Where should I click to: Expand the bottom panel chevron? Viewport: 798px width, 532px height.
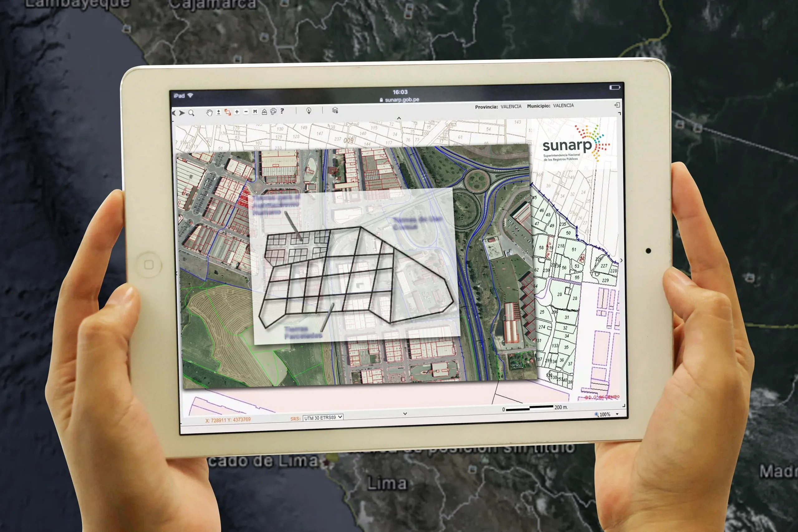tap(405, 414)
